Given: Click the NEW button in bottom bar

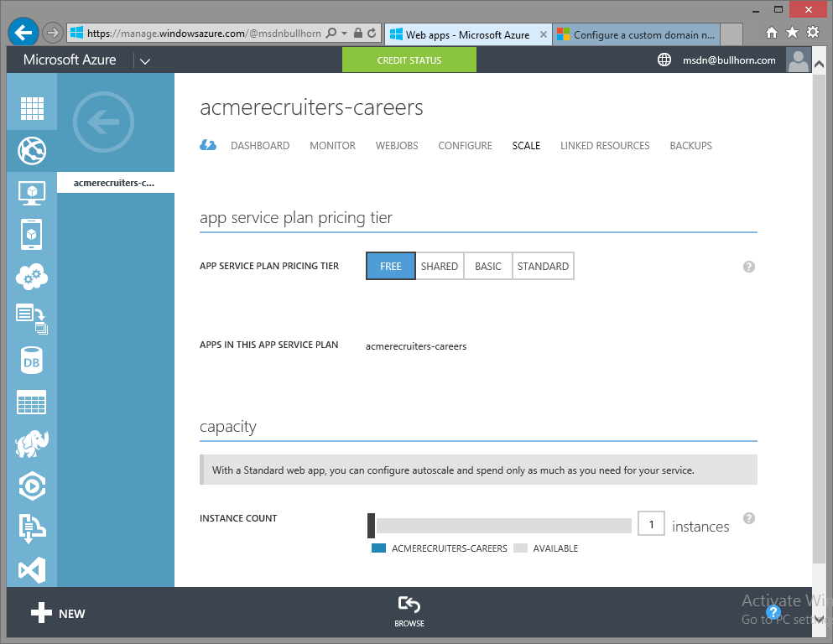Looking at the screenshot, I should point(58,613).
